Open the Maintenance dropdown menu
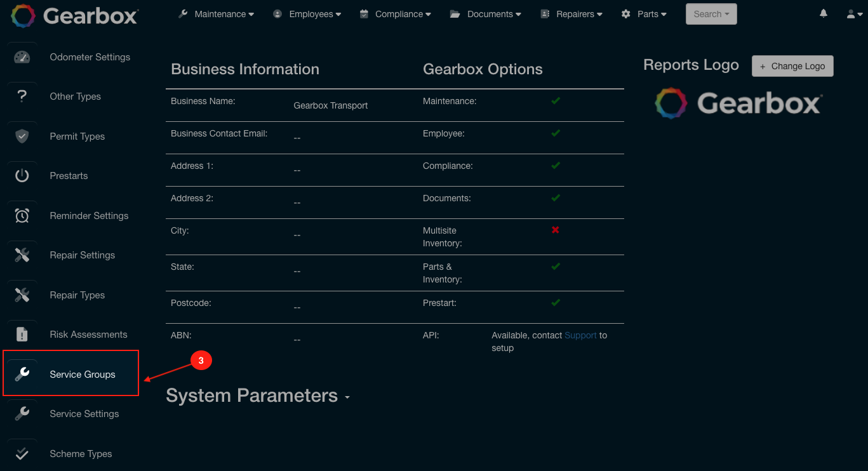The image size is (868, 471). 217,14
